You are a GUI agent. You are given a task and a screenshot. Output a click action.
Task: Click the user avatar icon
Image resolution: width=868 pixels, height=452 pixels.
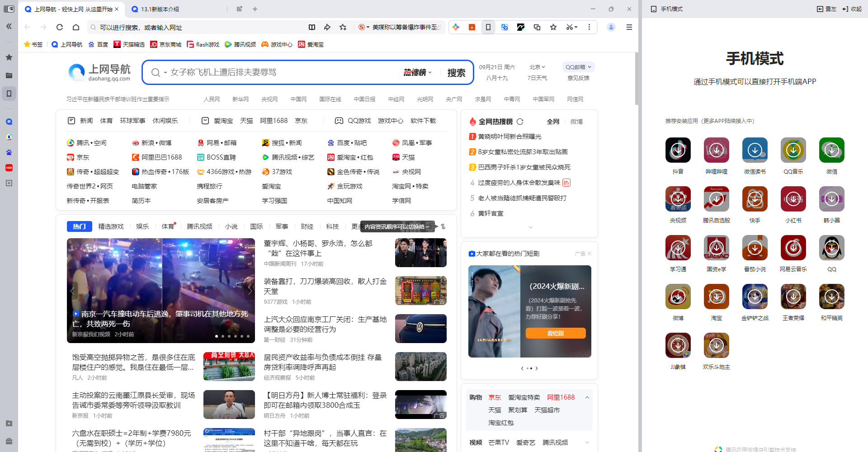(x=611, y=27)
